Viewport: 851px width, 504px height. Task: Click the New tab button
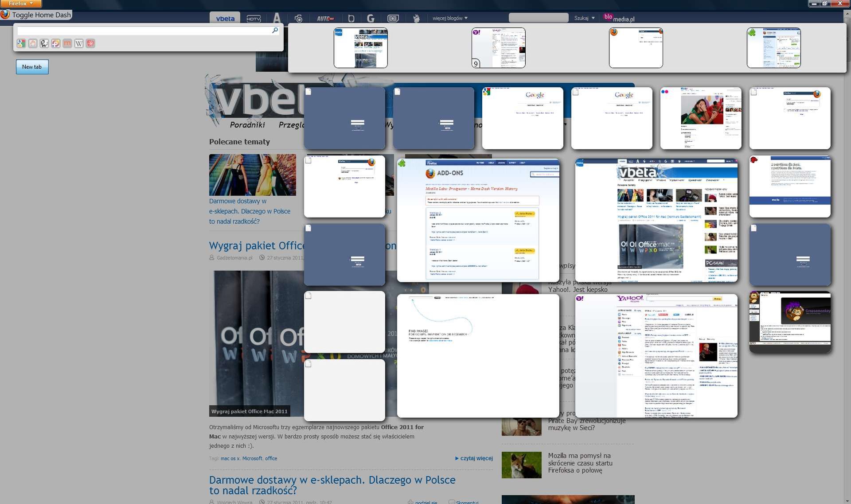pyautogui.click(x=32, y=67)
